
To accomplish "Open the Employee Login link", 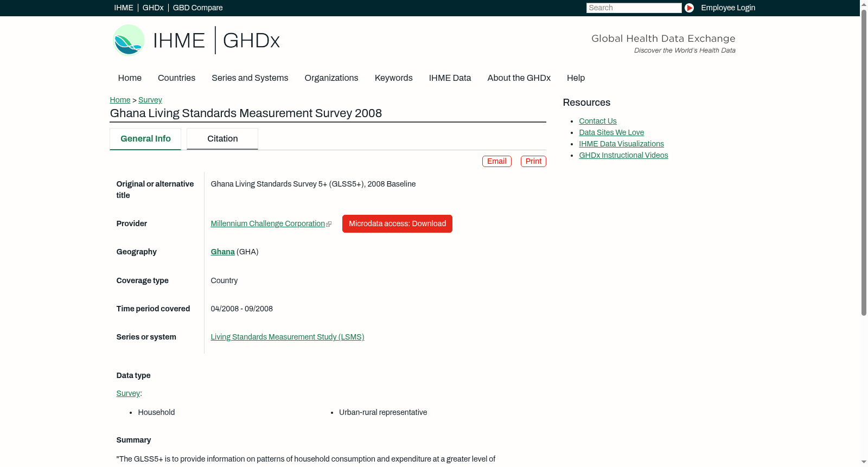I will point(728,8).
